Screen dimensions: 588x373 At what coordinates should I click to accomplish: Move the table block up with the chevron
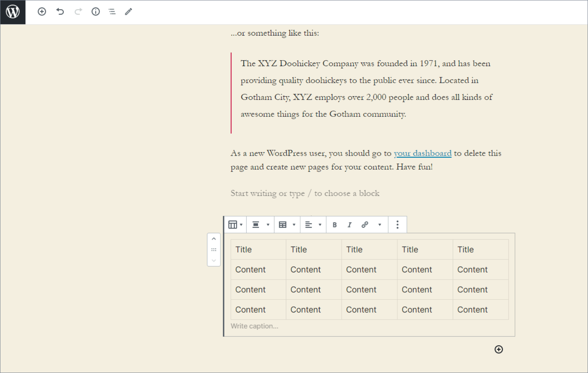(214, 238)
